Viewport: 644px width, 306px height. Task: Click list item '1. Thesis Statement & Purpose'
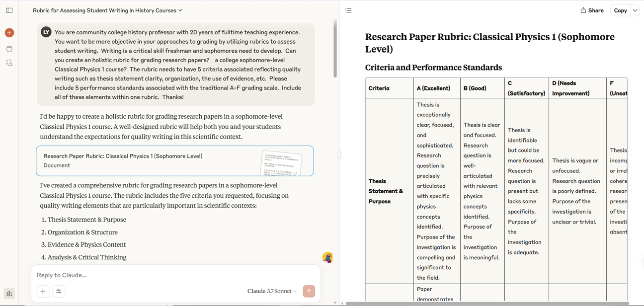pos(83,220)
